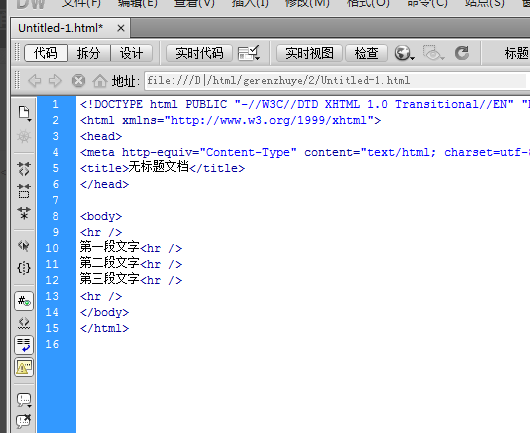Click Balance Braces icon

tap(24, 268)
